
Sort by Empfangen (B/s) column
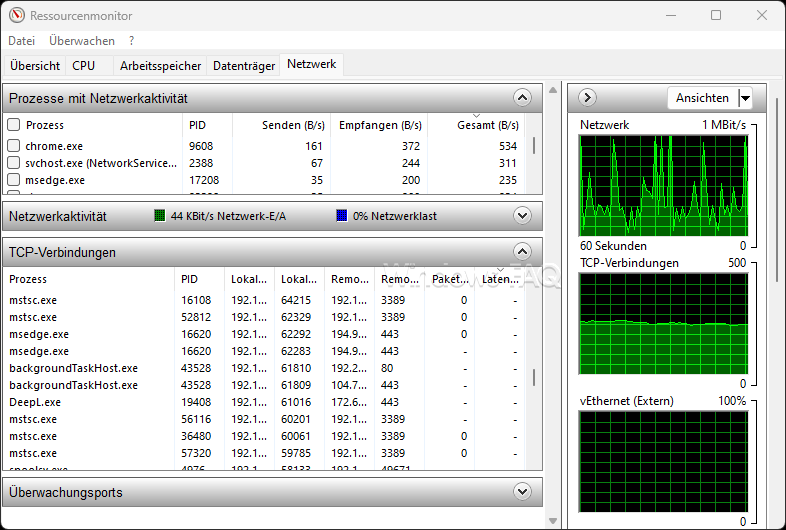click(379, 125)
